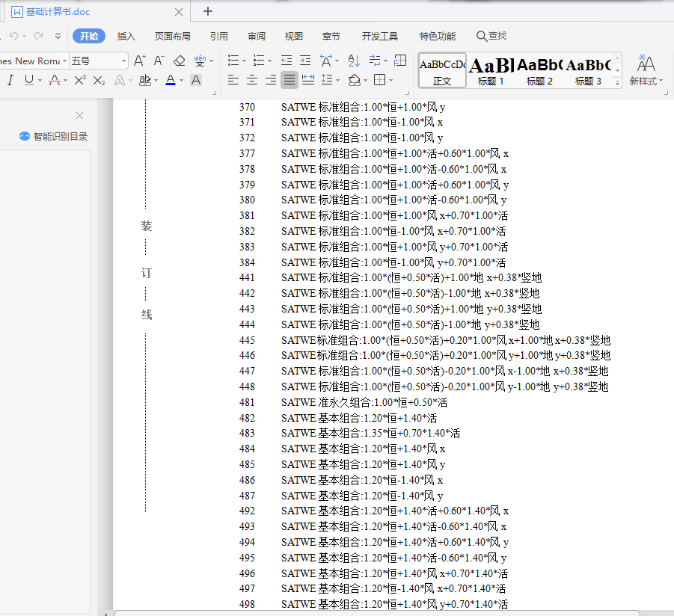This screenshot has width=674, height=616.
Task: Apply distributed alignment
Action: click(307, 80)
